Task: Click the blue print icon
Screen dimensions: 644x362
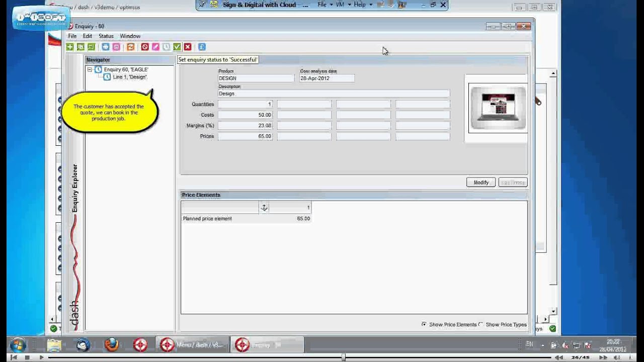Action: [106, 47]
